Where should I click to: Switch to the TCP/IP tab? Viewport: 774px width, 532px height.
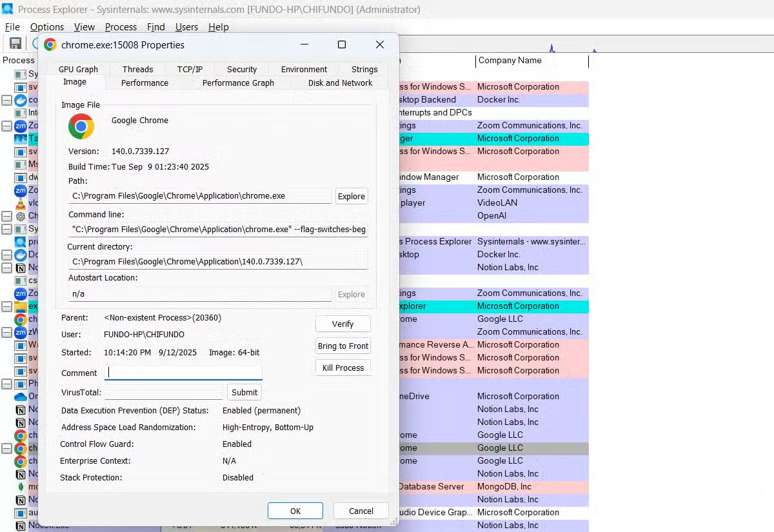coord(190,69)
